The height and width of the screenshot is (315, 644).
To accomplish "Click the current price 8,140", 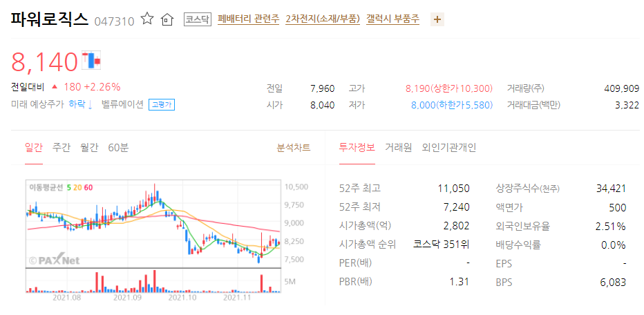I will click(44, 61).
